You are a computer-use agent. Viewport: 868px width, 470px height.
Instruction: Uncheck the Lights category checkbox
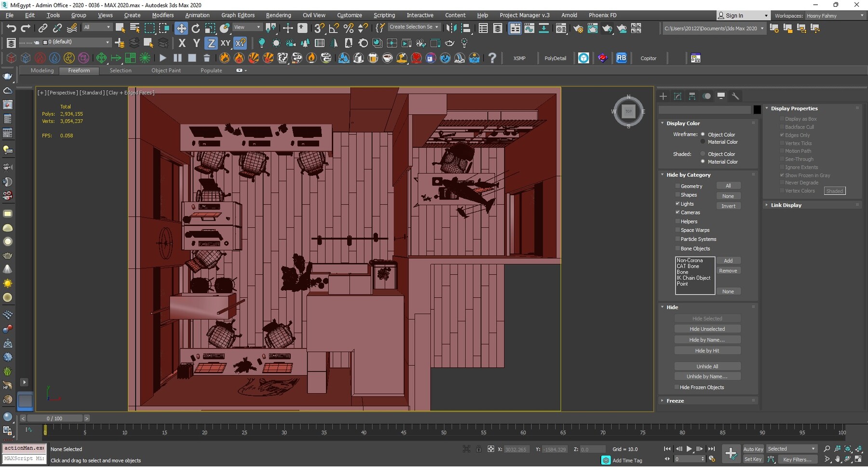[678, 204]
